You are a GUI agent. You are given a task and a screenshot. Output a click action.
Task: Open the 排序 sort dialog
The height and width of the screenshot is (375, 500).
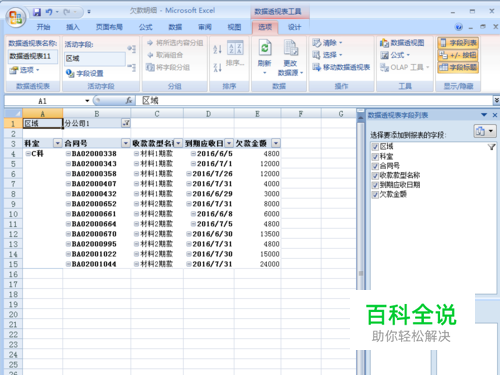(235, 53)
